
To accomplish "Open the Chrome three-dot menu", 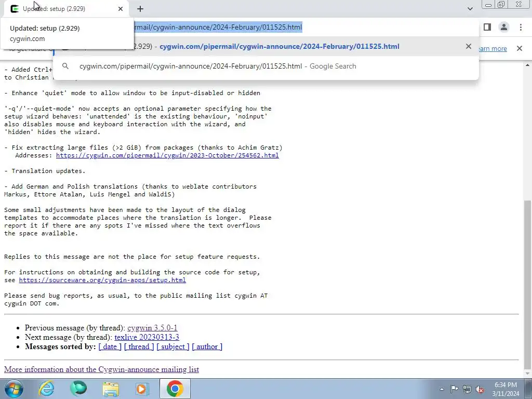I will coord(521,27).
